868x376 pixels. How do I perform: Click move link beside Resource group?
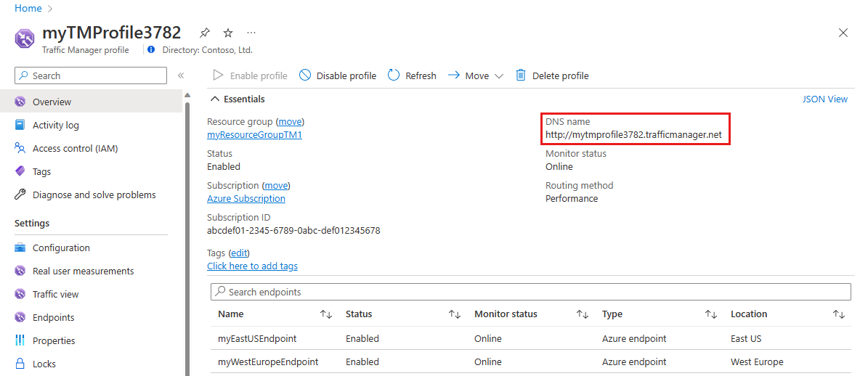coord(291,121)
